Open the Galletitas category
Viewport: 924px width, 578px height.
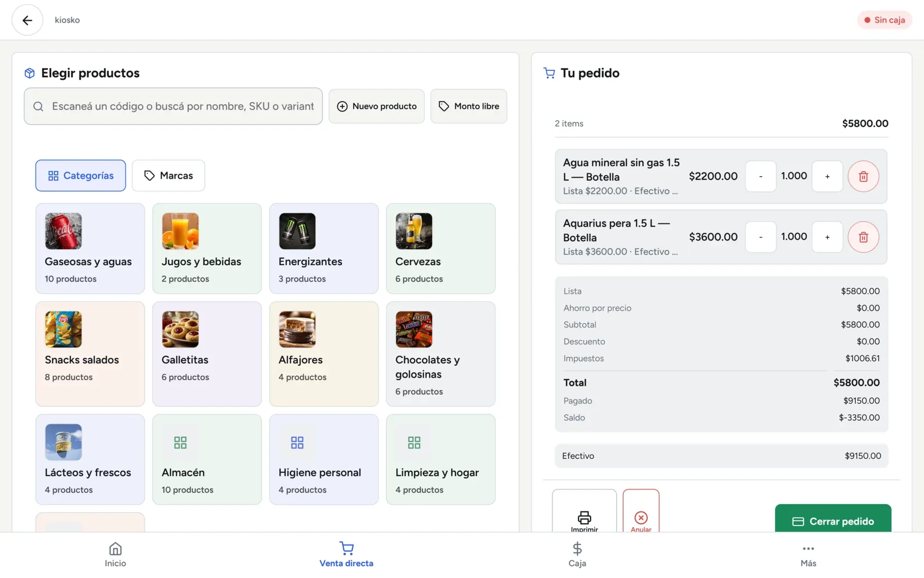coord(207,353)
